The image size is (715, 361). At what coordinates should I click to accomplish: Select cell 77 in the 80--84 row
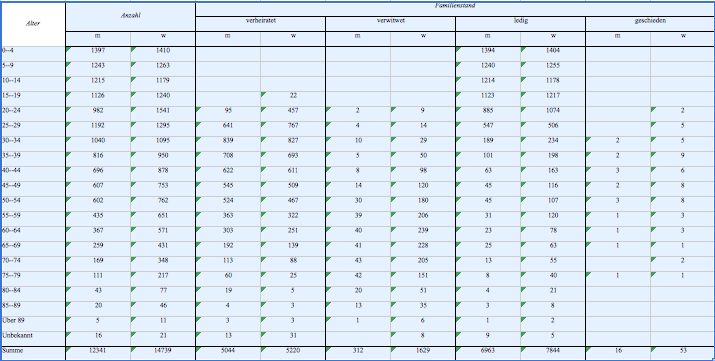(x=163, y=294)
